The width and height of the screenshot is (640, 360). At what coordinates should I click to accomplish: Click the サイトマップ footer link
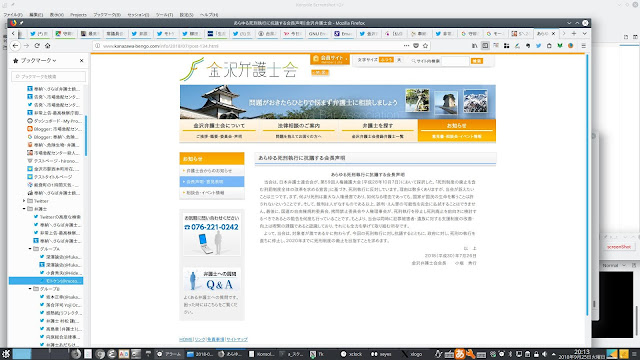point(237,340)
